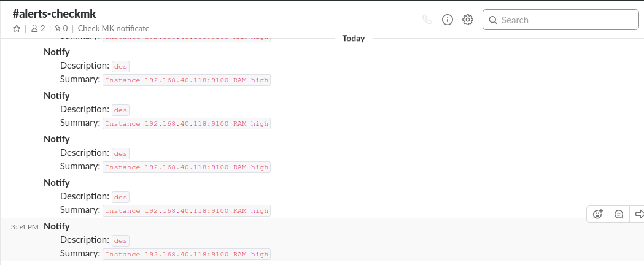Add reaction to the 3:54 PM message
Viewport: 644px width, 265px height.
pos(597,213)
